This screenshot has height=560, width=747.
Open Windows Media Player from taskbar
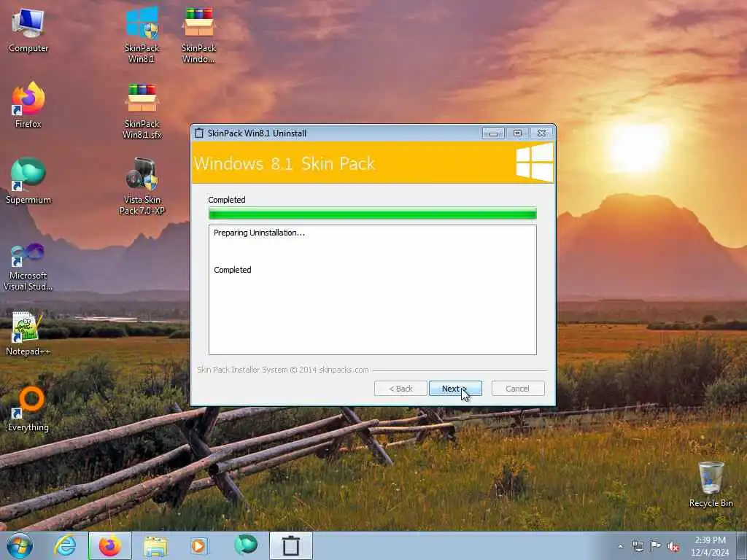tap(198, 545)
